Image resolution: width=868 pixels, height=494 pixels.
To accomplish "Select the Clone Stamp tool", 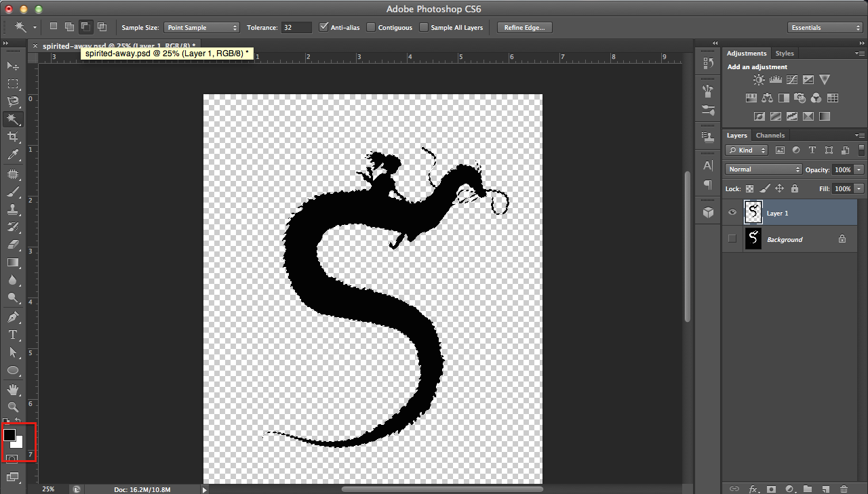I will 13,210.
